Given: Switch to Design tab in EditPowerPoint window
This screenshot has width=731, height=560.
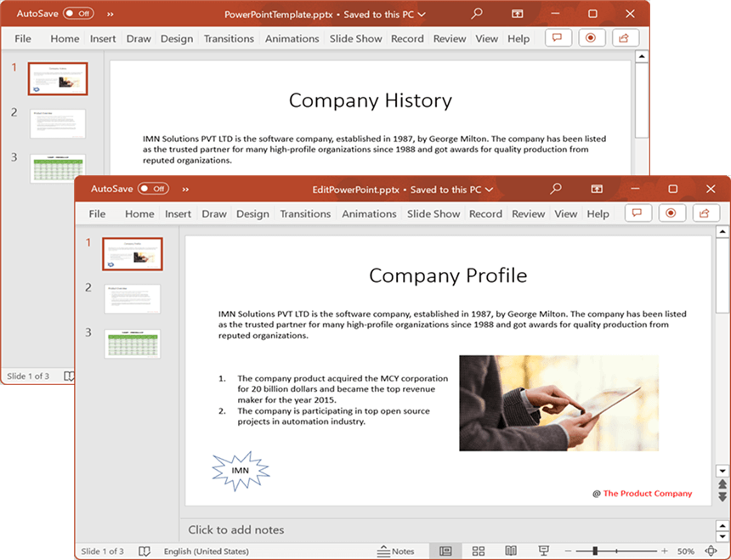Looking at the screenshot, I should [x=252, y=214].
